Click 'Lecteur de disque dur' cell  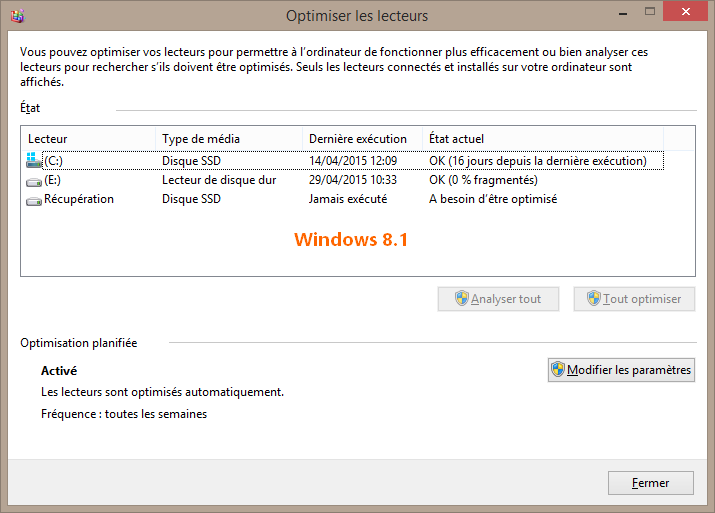tap(219, 180)
